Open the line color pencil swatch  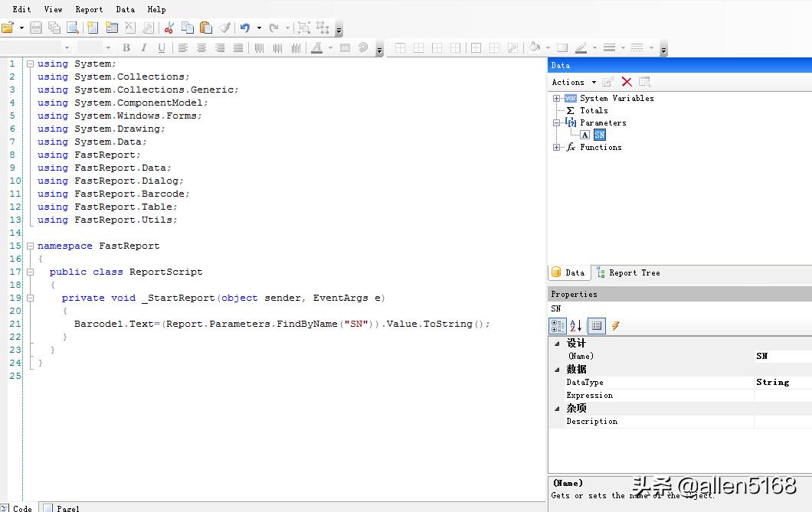[x=581, y=47]
